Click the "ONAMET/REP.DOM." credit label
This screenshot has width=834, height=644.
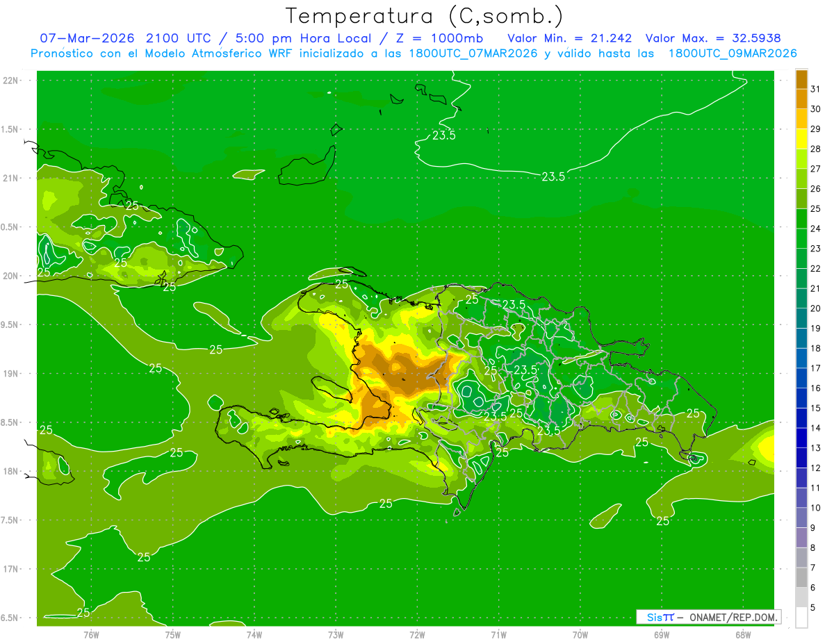733,617
